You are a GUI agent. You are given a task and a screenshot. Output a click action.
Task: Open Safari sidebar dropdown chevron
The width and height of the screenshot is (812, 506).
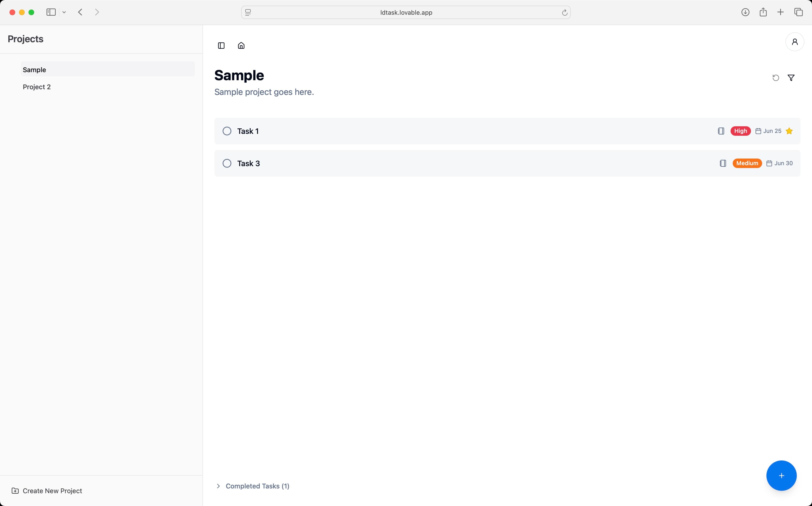(64, 12)
